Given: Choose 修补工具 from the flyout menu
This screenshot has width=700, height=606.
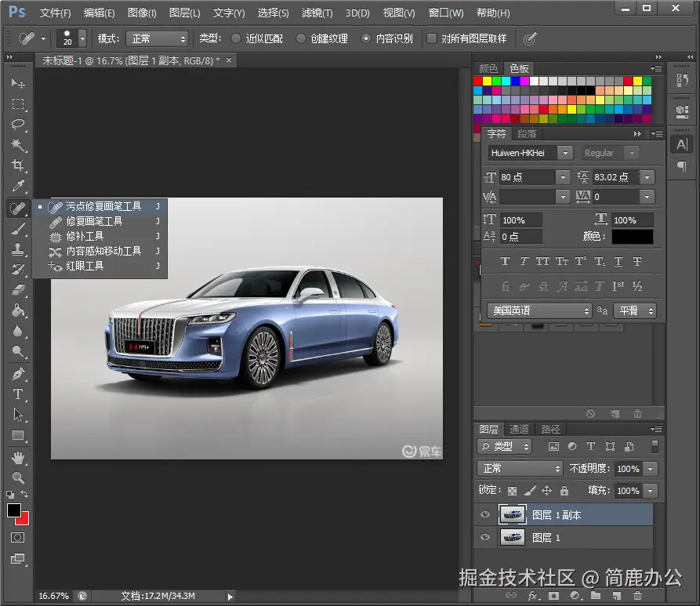Looking at the screenshot, I should point(85,236).
